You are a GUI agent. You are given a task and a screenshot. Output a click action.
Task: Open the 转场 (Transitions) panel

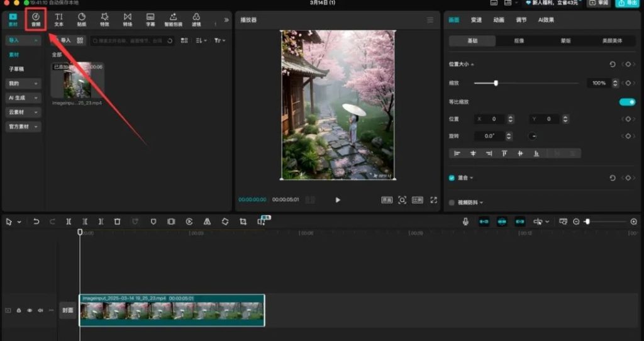point(128,19)
